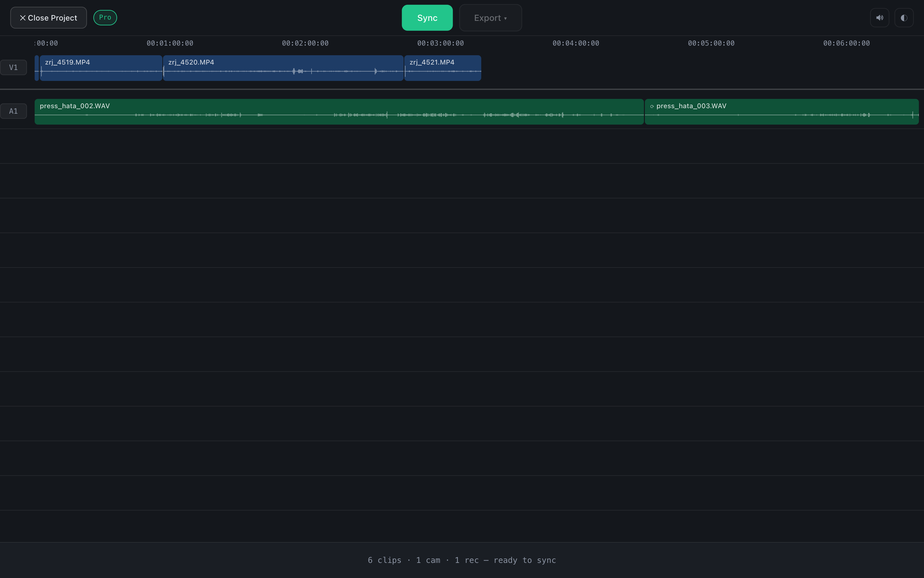Select the zrj_4520.MP4 video clip
The image size is (924, 578).
point(283,68)
